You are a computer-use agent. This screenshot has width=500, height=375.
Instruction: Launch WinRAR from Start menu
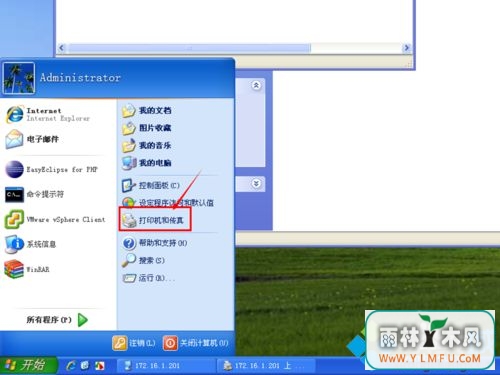pos(27,269)
